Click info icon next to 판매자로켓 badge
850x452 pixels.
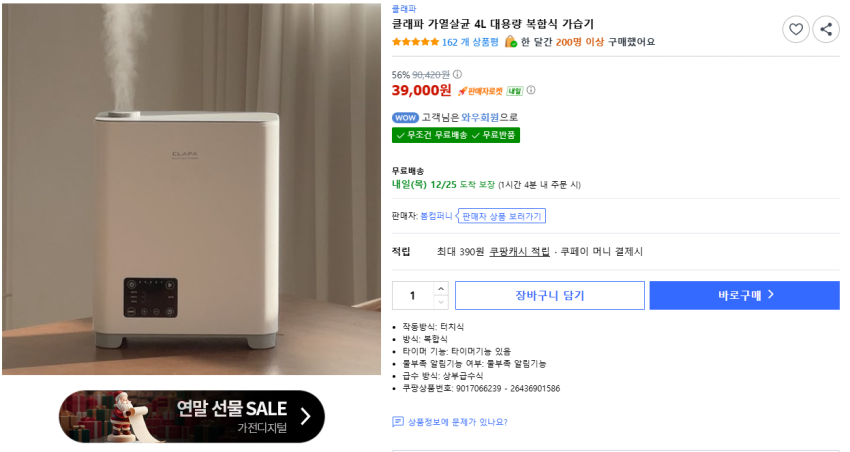click(x=531, y=90)
